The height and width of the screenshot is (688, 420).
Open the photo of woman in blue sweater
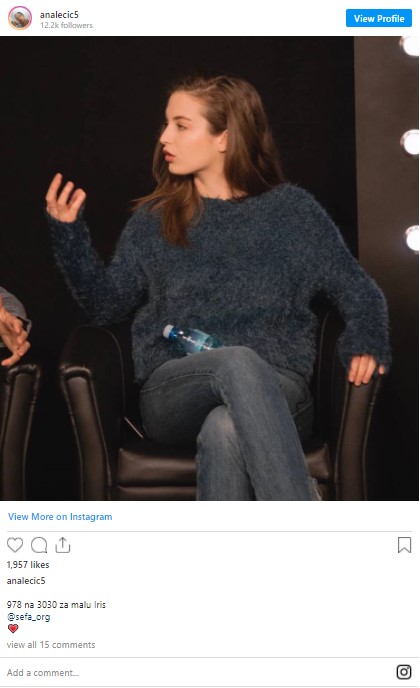209,268
